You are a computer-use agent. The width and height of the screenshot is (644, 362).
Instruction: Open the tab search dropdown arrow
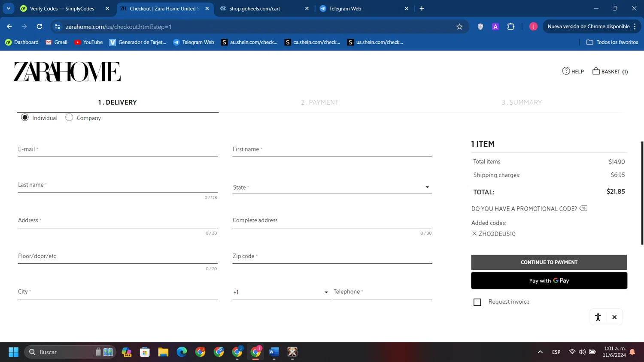[x=9, y=9]
